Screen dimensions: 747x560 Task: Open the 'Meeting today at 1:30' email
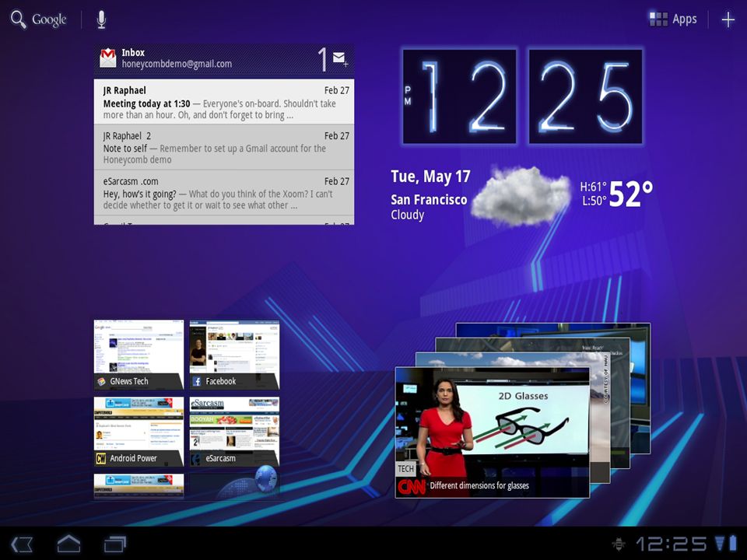(224, 101)
